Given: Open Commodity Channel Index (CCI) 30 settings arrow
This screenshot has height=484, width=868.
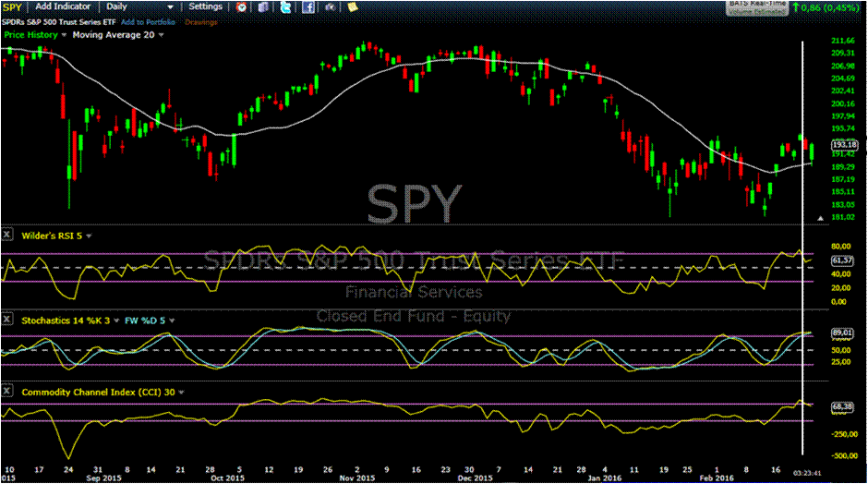Looking at the screenshot, I should tap(181, 393).
